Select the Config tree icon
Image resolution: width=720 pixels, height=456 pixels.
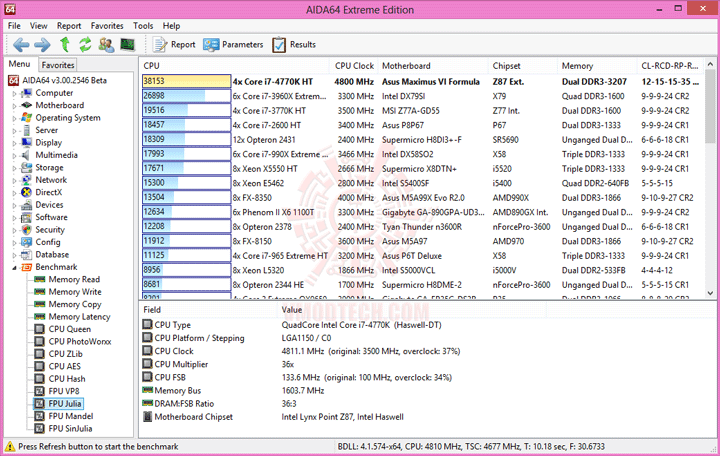coord(27,242)
